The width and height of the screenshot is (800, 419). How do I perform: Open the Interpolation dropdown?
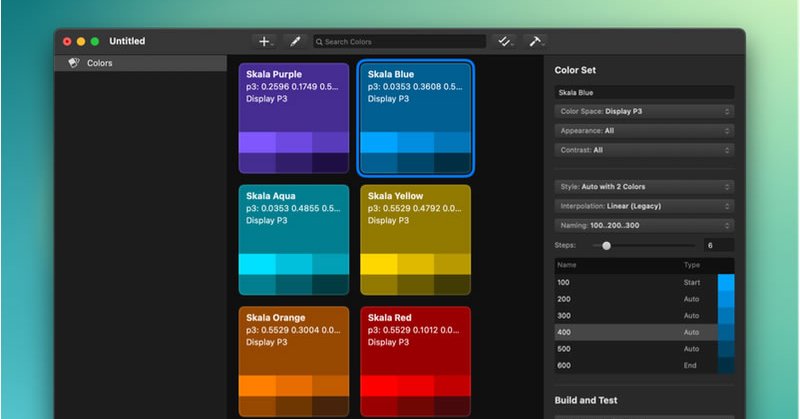644,206
